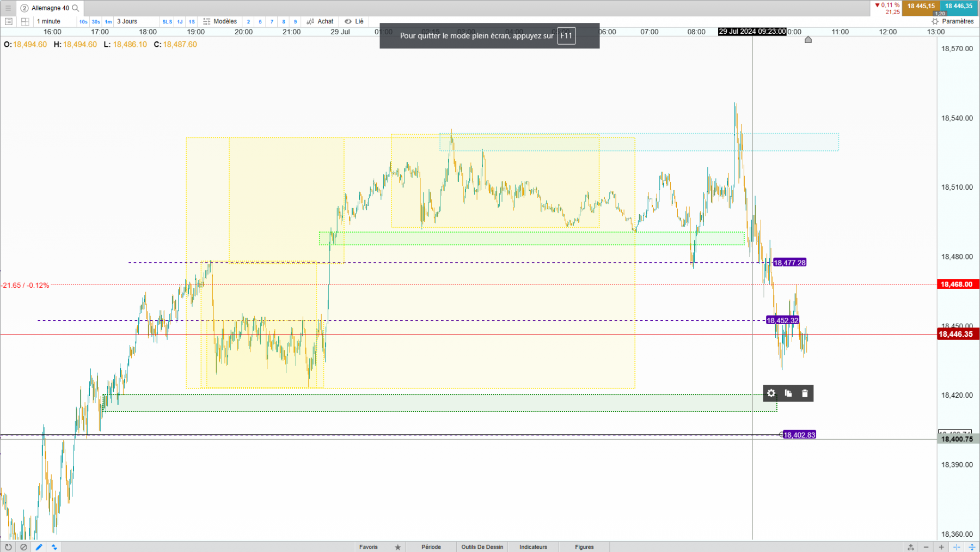Viewport: 980px width, 552px height.
Task: Click the blue arrows icon in bottom bar
Action: pos(54,547)
